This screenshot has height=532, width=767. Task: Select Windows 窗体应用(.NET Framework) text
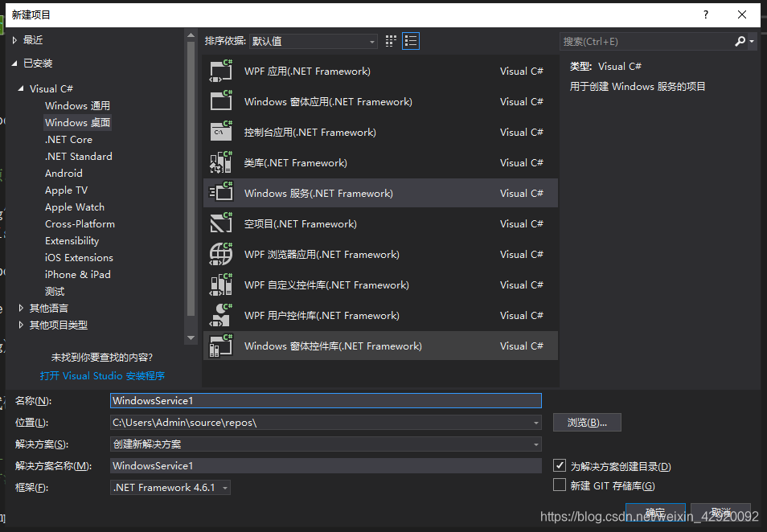pos(328,102)
